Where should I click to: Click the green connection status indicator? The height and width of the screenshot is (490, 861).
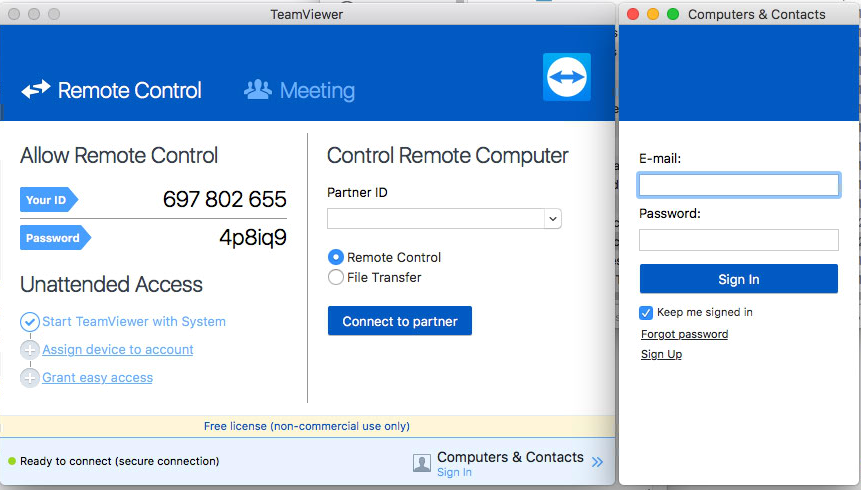(x=12, y=461)
